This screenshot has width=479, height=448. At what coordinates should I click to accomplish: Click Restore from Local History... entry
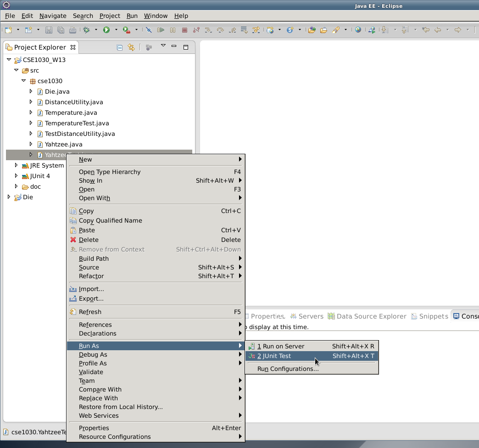(x=156, y=407)
